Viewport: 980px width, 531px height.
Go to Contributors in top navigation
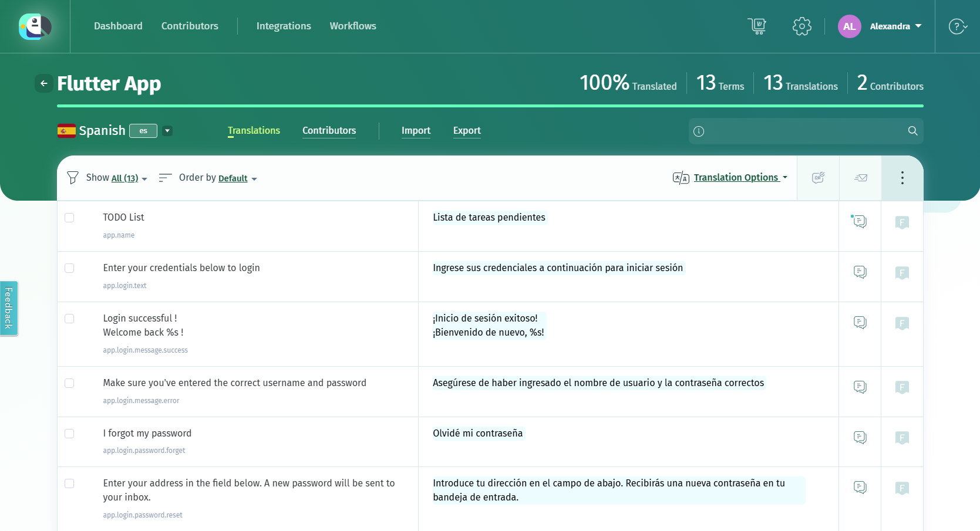pos(190,26)
